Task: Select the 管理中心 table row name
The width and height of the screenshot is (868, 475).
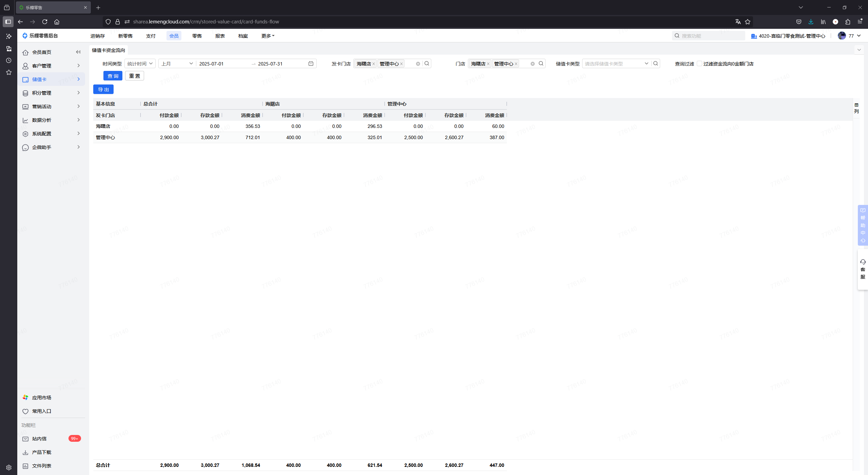Action: coord(105,137)
